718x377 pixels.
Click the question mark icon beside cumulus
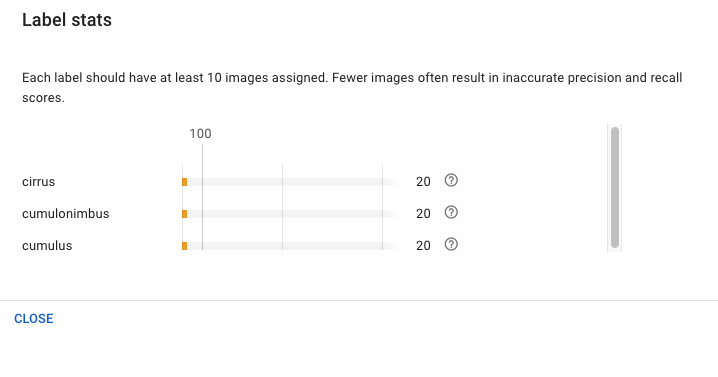click(451, 245)
